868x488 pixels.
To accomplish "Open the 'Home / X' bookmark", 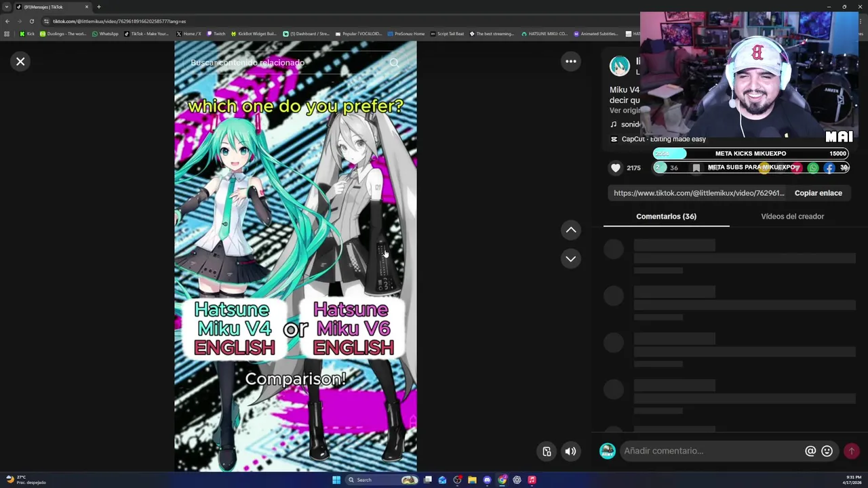I will 189,33.
